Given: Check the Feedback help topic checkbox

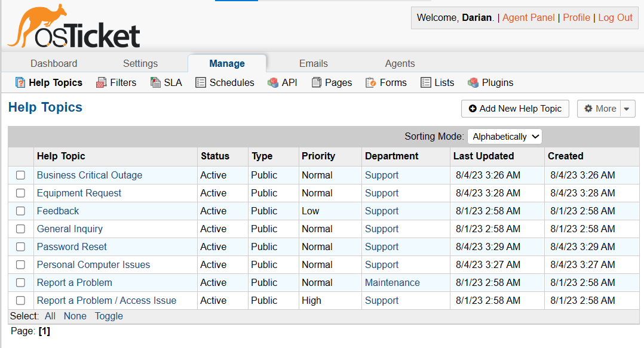Looking at the screenshot, I should (x=20, y=211).
